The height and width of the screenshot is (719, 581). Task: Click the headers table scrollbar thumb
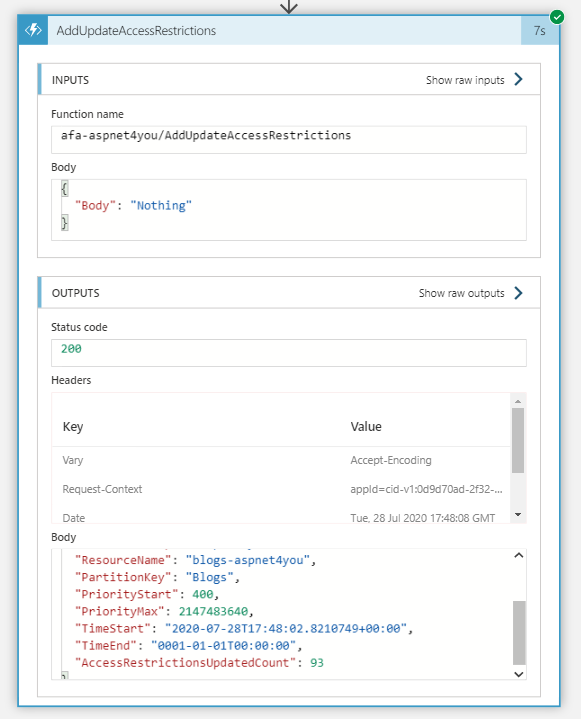(518, 440)
